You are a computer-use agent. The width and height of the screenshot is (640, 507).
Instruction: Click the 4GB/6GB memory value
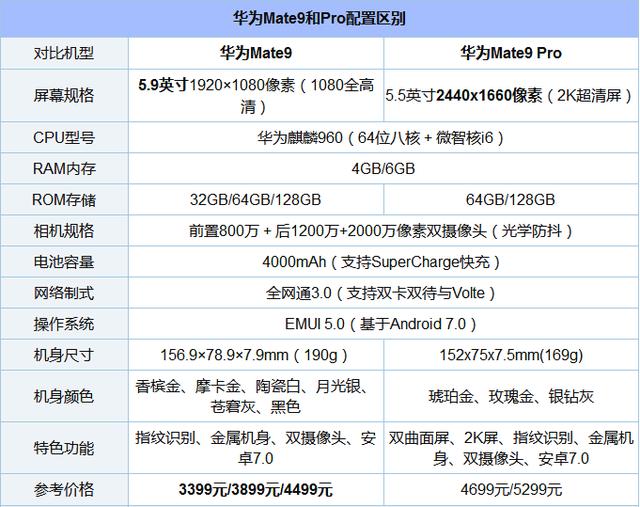[383, 169]
